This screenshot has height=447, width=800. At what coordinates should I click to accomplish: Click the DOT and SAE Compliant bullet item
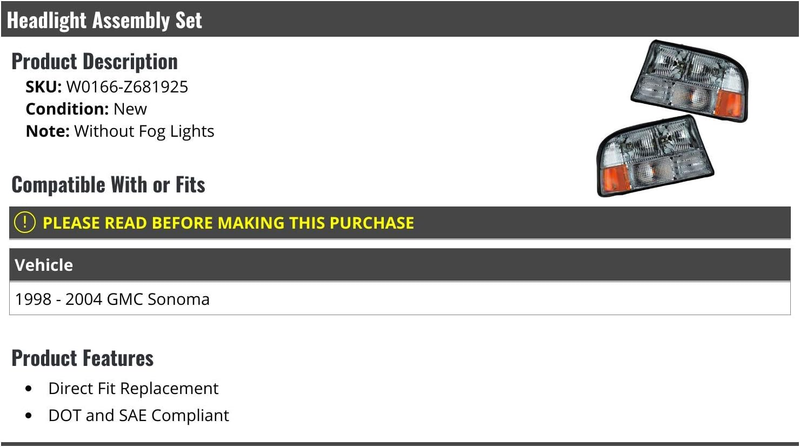139,415
